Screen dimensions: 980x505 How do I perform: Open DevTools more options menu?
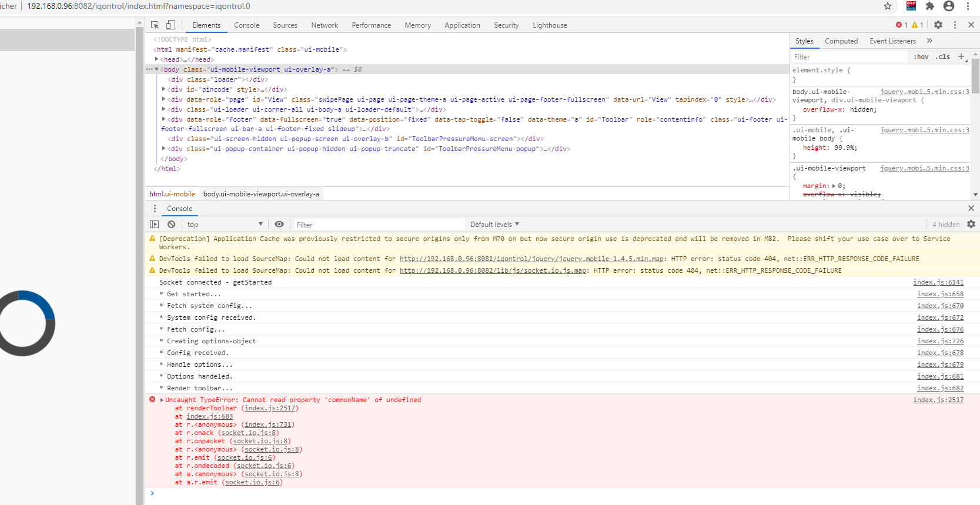coord(955,25)
